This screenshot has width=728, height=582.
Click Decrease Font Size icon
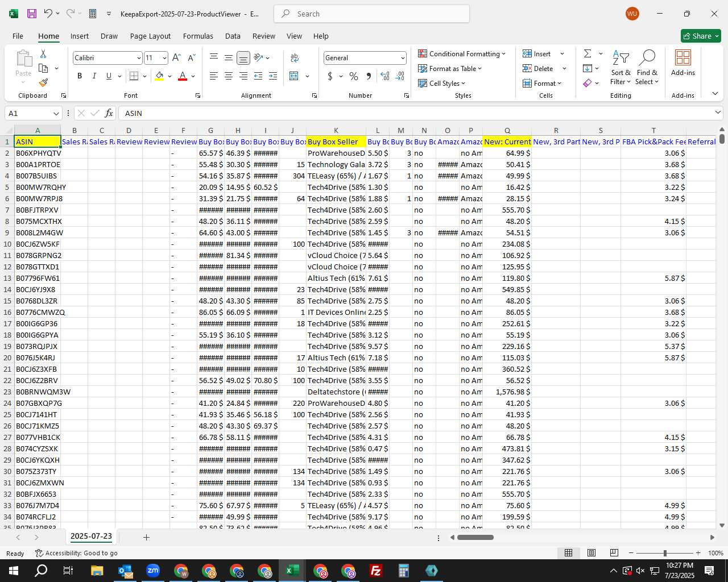[191, 58]
